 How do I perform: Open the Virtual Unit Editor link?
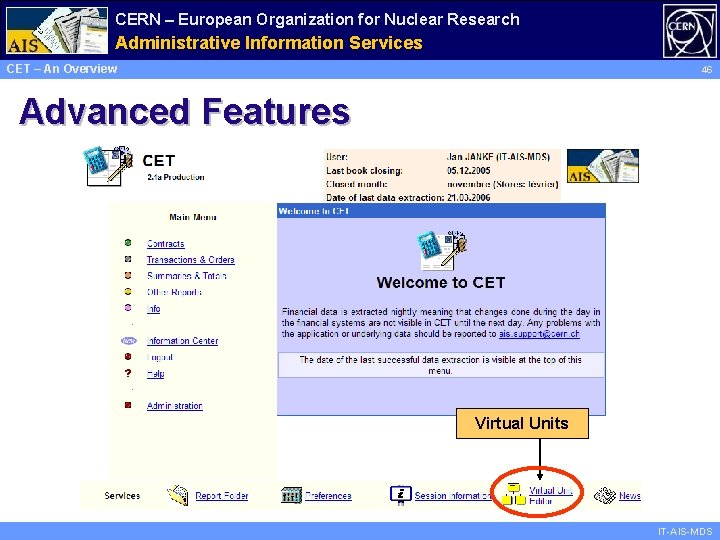pyautogui.click(x=551, y=495)
